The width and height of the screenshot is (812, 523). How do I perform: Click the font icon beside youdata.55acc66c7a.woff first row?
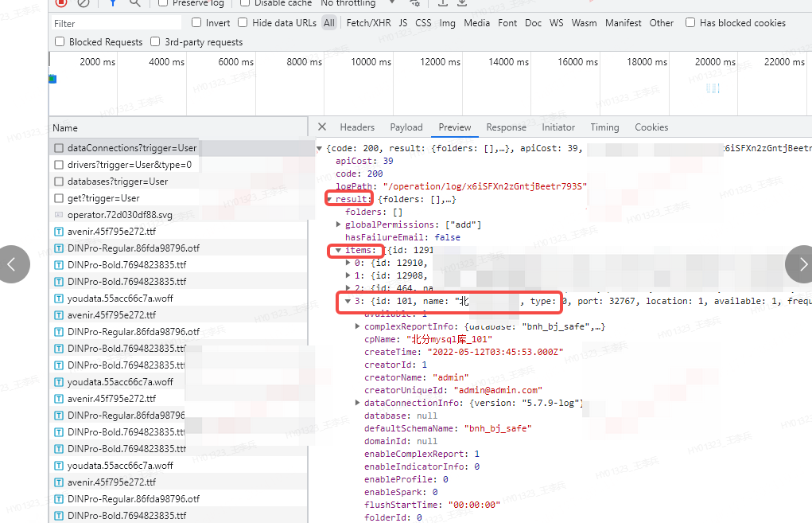point(59,299)
